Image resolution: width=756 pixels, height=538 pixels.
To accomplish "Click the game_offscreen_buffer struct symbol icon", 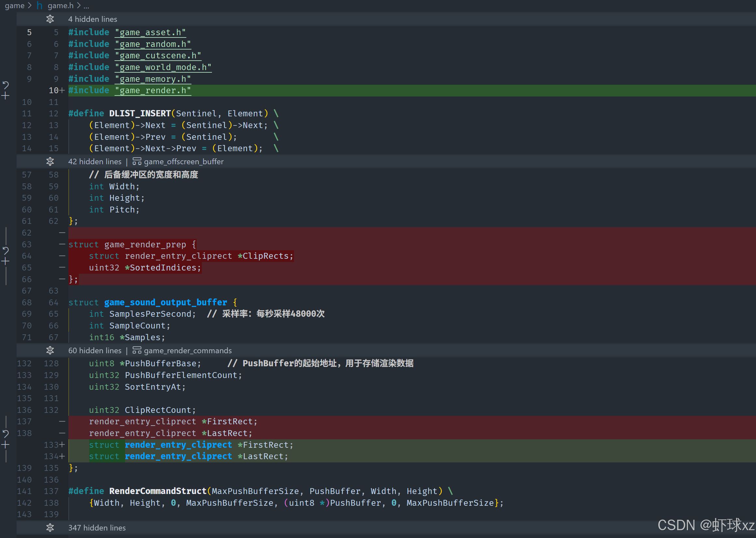I will click(137, 161).
